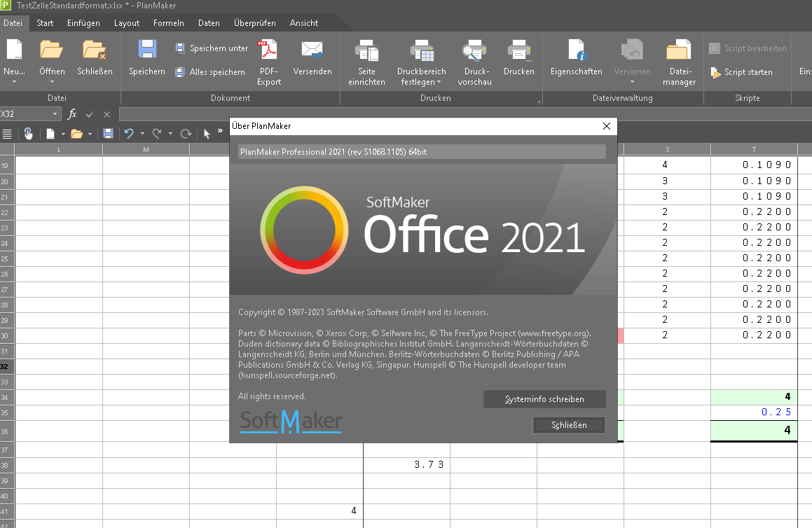Toggle touch mode hand icon

29,134
